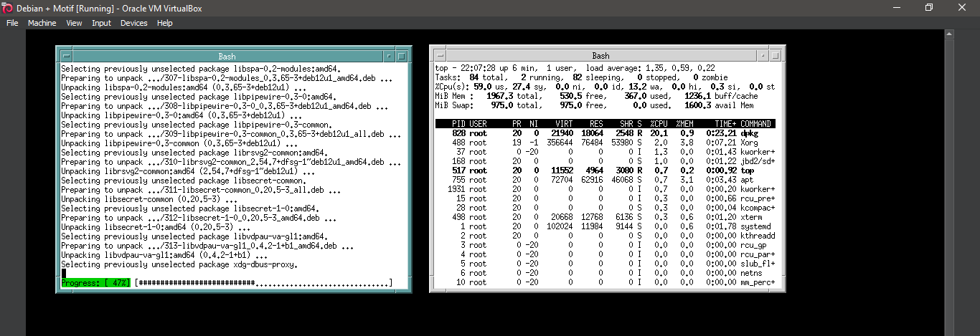Click the COMMAND column header in top
The width and height of the screenshot is (980, 336).
[758, 124]
